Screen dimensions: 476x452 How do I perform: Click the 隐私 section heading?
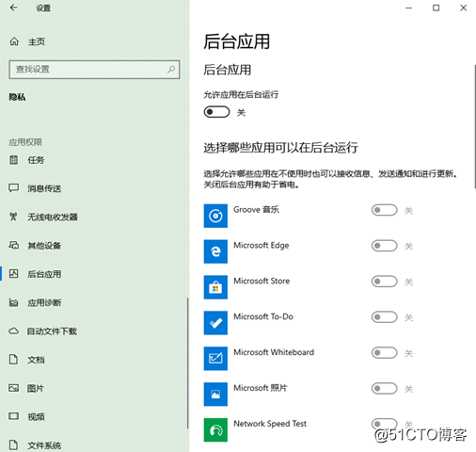[x=17, y=97]
